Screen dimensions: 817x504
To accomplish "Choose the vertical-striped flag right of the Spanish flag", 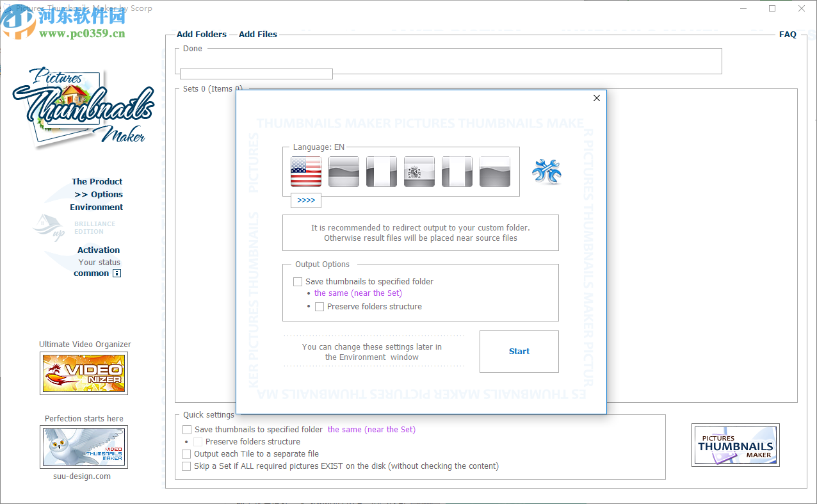I will [x=457, y=172].
